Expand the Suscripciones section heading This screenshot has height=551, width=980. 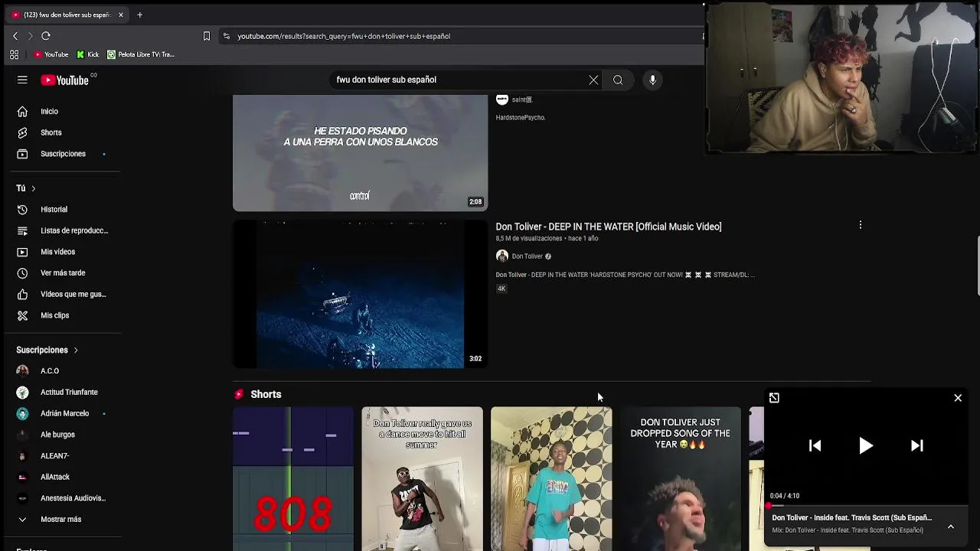coord(47,350)
